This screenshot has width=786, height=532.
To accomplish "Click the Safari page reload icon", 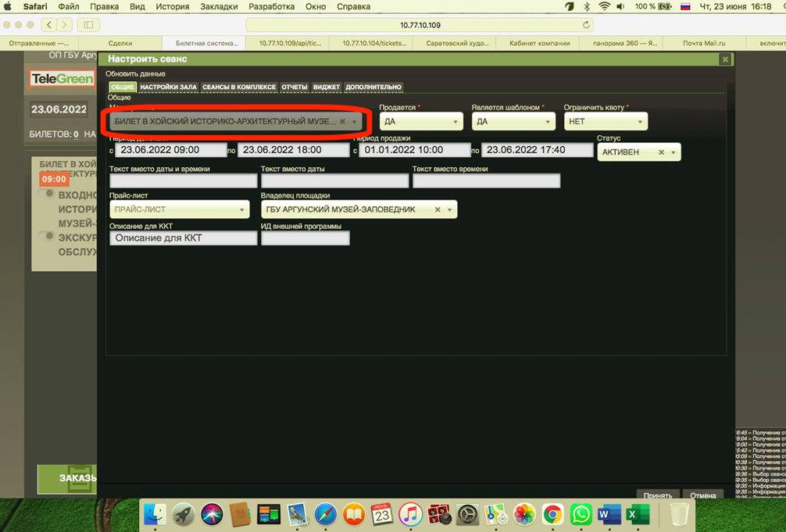I will point(586,25).
